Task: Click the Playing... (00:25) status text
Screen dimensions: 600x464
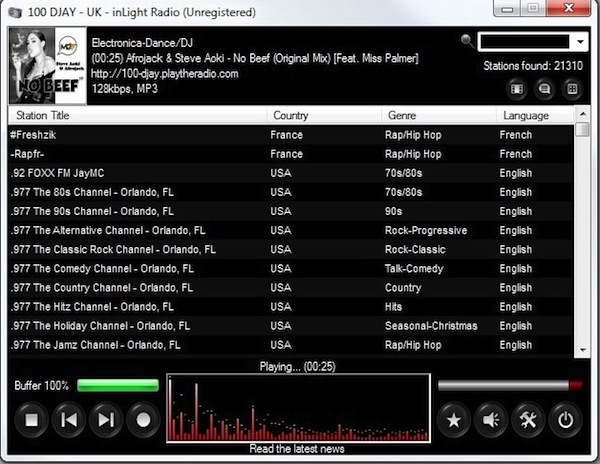Action: [298, 366]
